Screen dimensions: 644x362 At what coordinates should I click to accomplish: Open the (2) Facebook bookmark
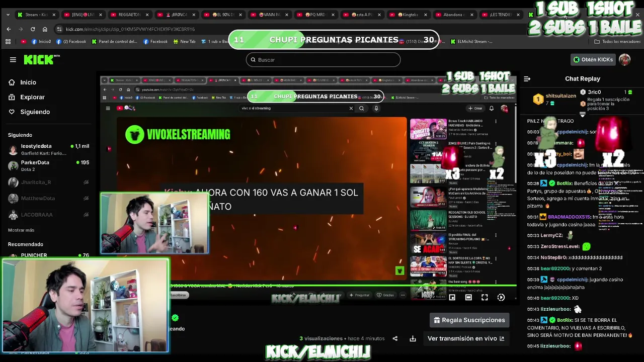coord(71,42)
